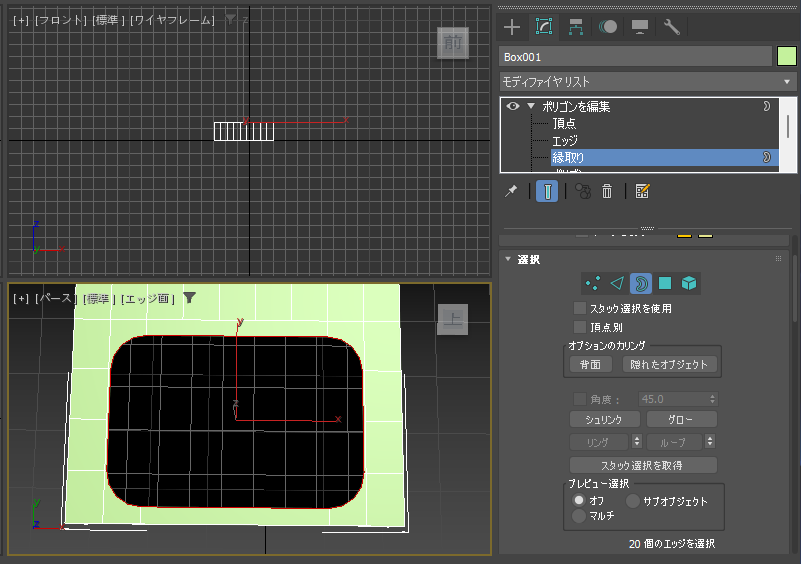Open the [標準] menu in perspective viewport

pos(99,298)
